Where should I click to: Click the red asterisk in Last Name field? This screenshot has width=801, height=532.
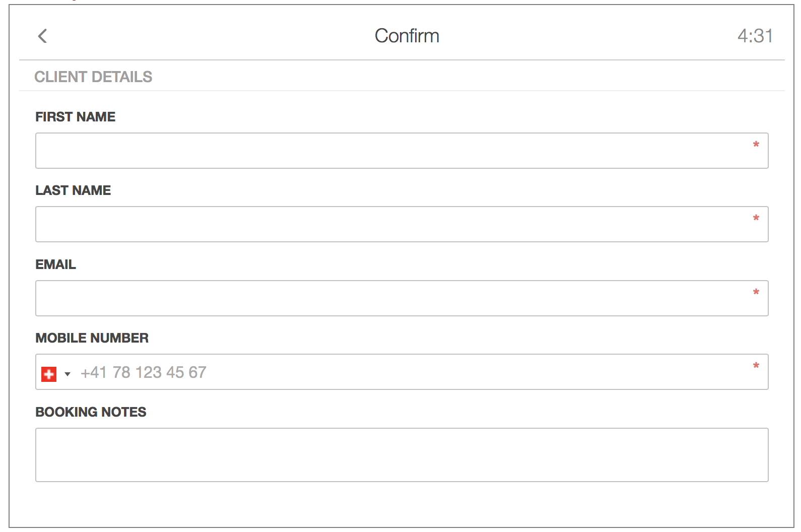756,218
